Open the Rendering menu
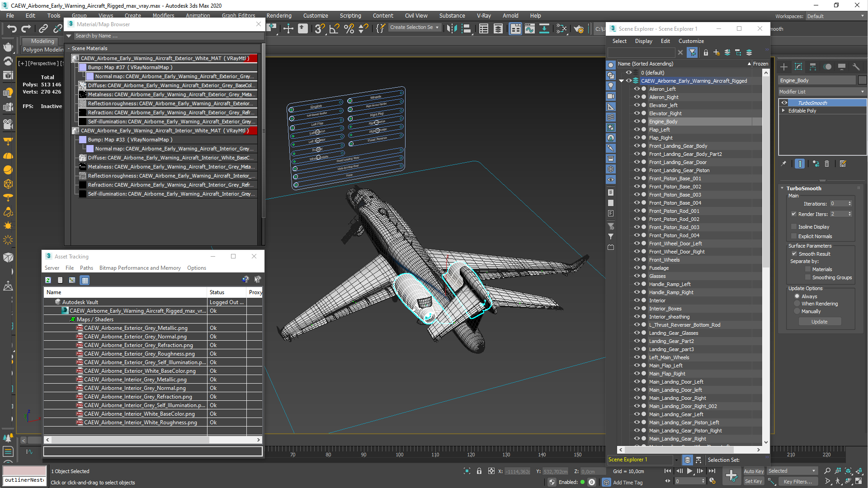The image size is (868, 488). [x=278, y=15]
